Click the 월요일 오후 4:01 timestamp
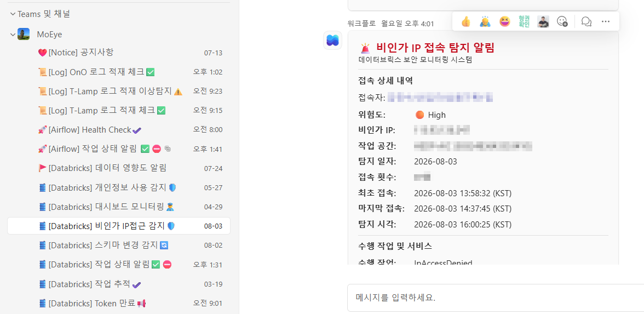The width and height of the screenshot is (644, 314). [407, 24]
